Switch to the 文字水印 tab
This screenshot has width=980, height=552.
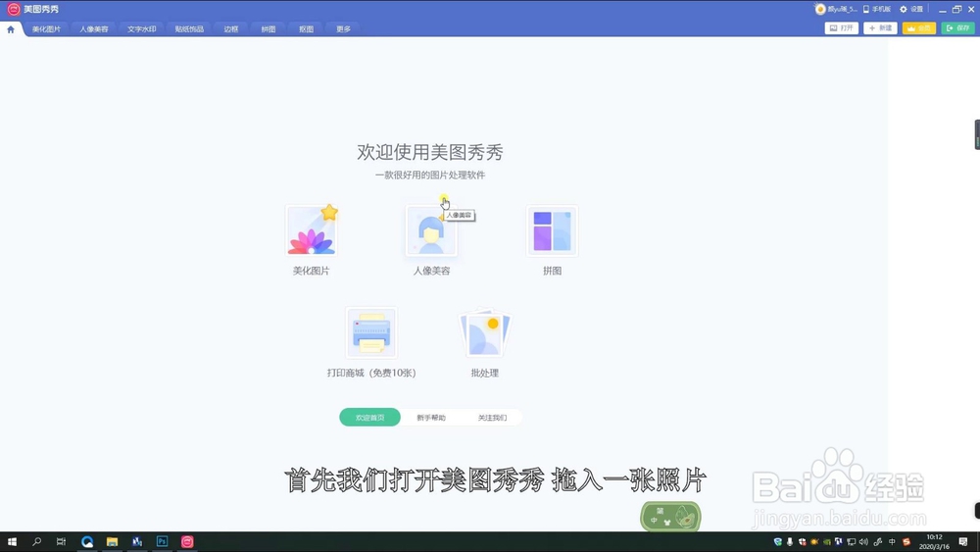click(142, 28)
